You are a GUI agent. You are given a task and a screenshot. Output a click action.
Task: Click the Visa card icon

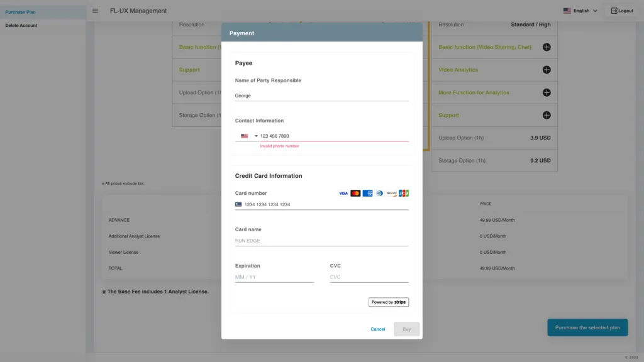343,194
